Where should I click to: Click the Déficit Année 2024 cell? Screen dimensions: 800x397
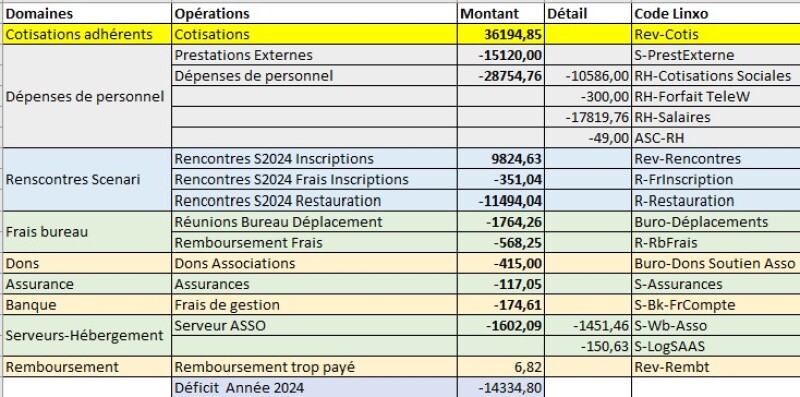tap(314, 388)
